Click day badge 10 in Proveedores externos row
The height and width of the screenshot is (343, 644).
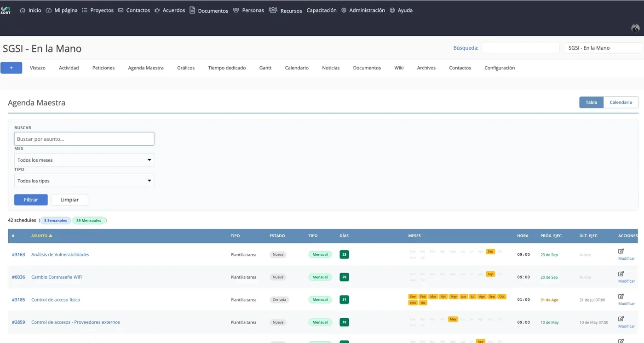pos(344,322)
